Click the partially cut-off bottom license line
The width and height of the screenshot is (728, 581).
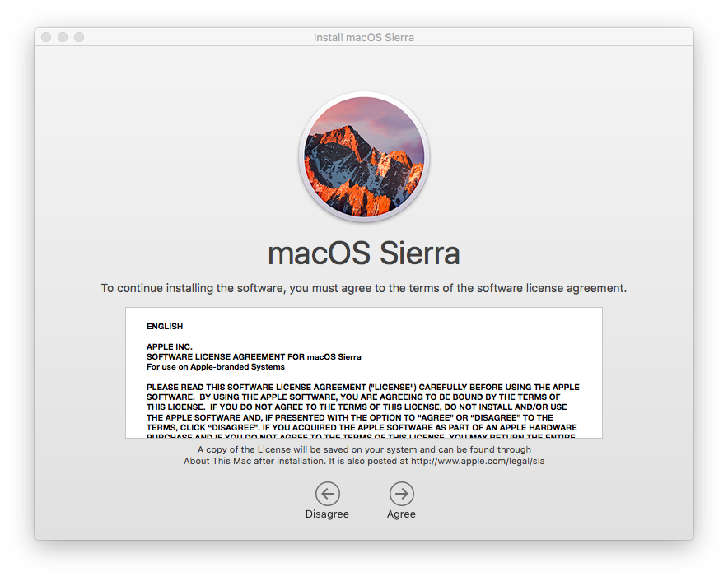[x=361, y=436]
